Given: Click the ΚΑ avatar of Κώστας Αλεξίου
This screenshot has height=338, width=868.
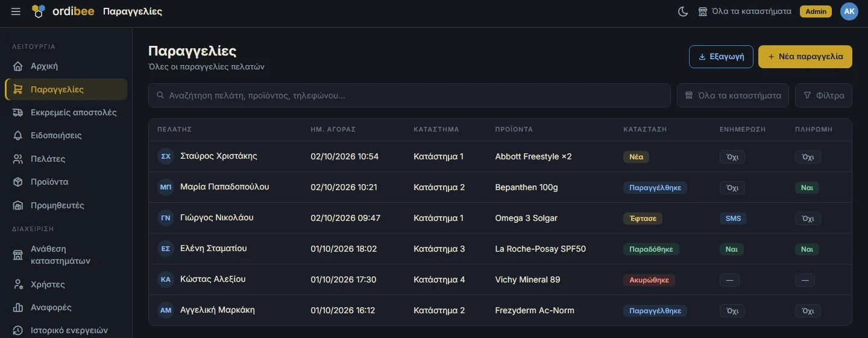Looking at the screenshot, I should (x=166, y=279).
